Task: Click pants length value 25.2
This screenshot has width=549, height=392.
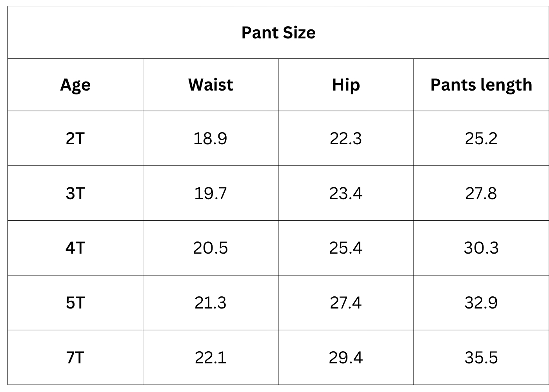Action: click(481, 138)
